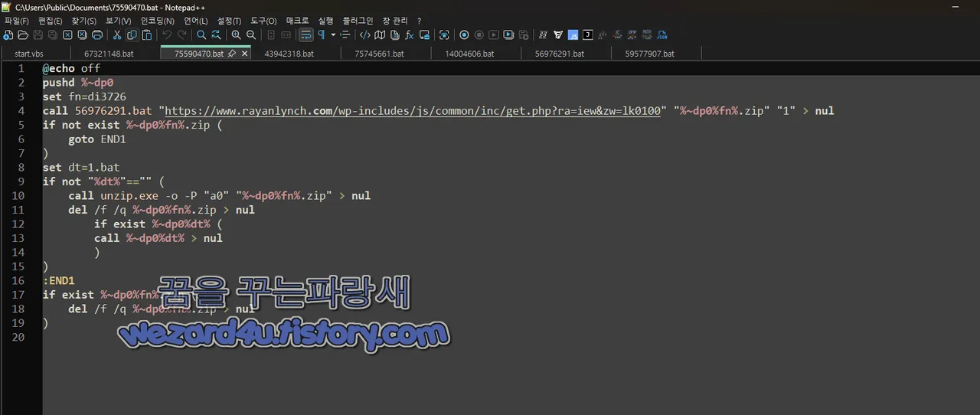Toggle the Word Wrap toolbar button
The width and height of the screenshot is (980, 415).
tap(306, 35)
